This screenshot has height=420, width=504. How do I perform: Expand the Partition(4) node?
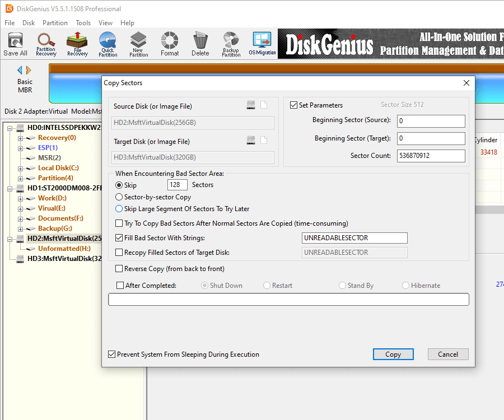tap(20, 179)
